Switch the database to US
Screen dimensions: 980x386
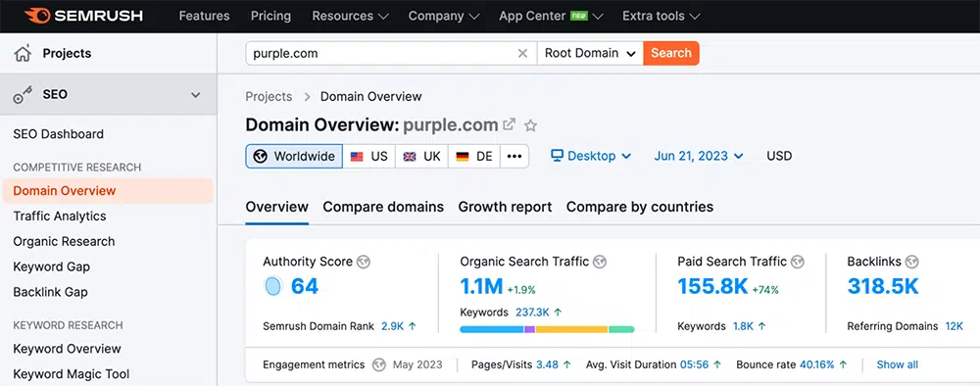368,156
